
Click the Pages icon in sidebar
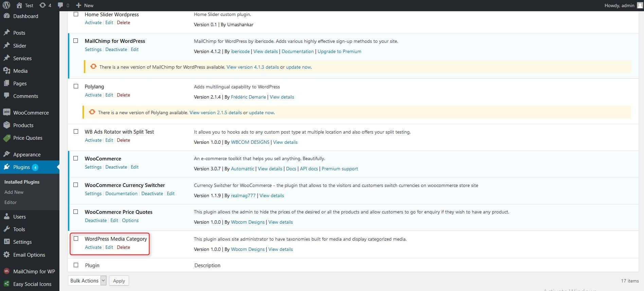coord(6,83)
